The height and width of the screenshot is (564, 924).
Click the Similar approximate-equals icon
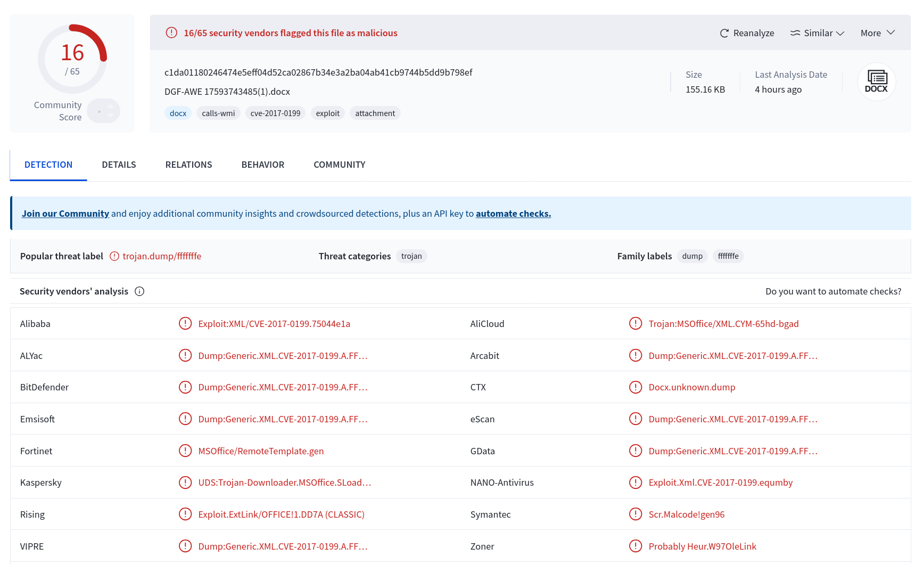(x=795, y=33)
